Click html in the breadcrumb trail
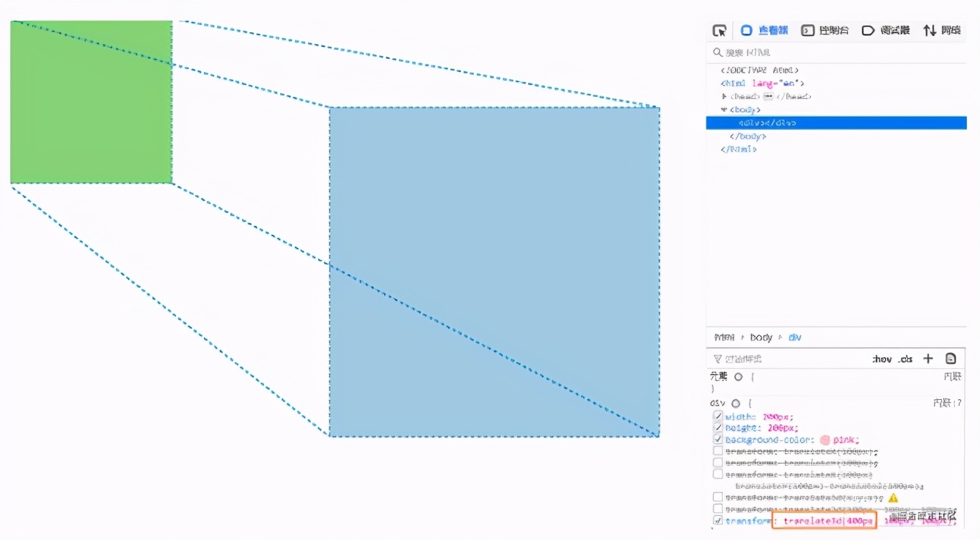 (x=724, y=337)
